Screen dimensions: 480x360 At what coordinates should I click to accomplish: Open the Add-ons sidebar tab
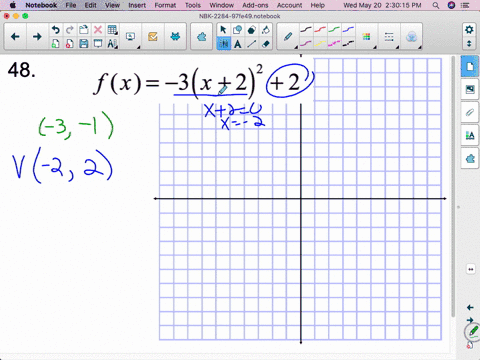pos(470,159)
